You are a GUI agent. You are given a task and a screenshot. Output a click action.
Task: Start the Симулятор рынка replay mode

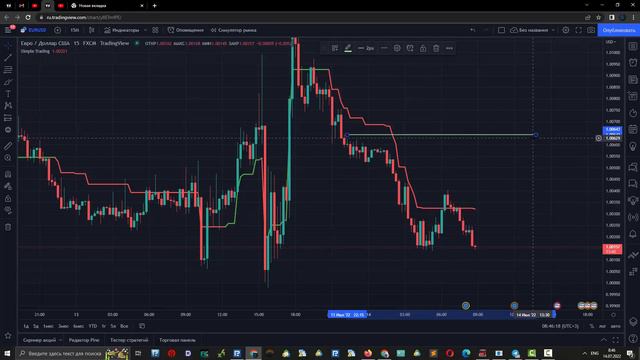pyautogui.click(x=233, y=30)
